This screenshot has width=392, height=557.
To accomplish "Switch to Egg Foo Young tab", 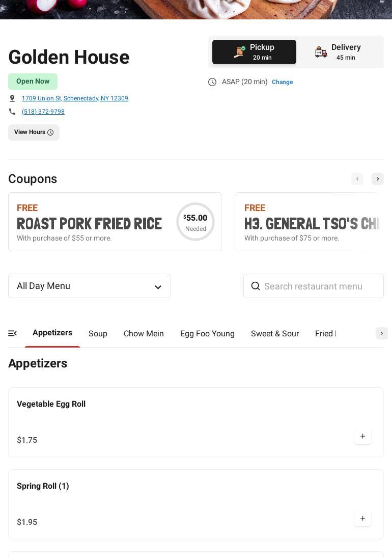I will [x=207, y=334].
